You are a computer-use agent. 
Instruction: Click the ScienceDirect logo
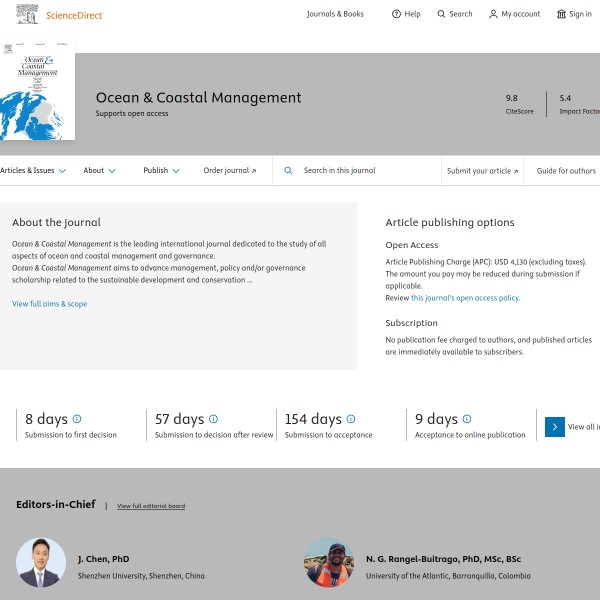point(61,15)
